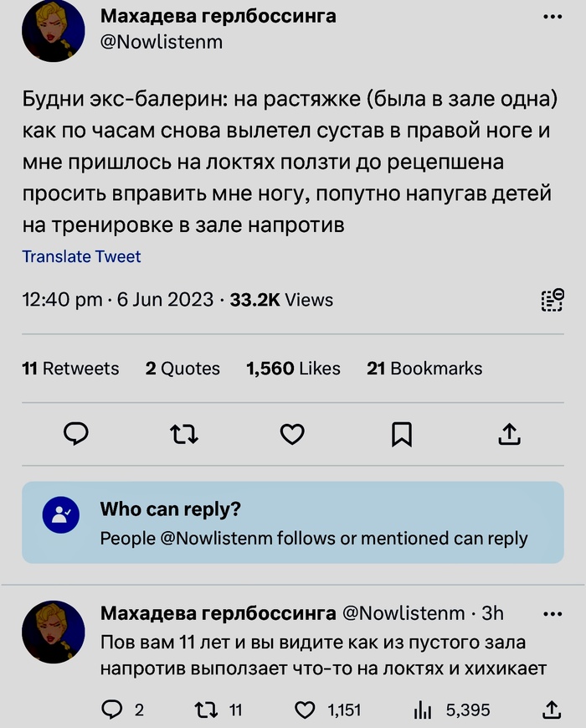Click the person icon in Who can reply banner
The image size is (586, 728).
(59, 512)
